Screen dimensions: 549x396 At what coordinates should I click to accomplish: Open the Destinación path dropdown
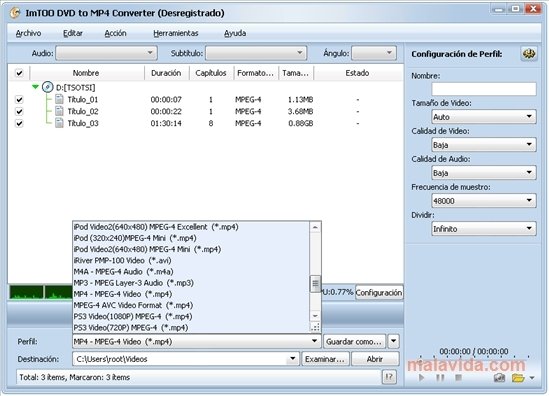click(x=292, y=359)
